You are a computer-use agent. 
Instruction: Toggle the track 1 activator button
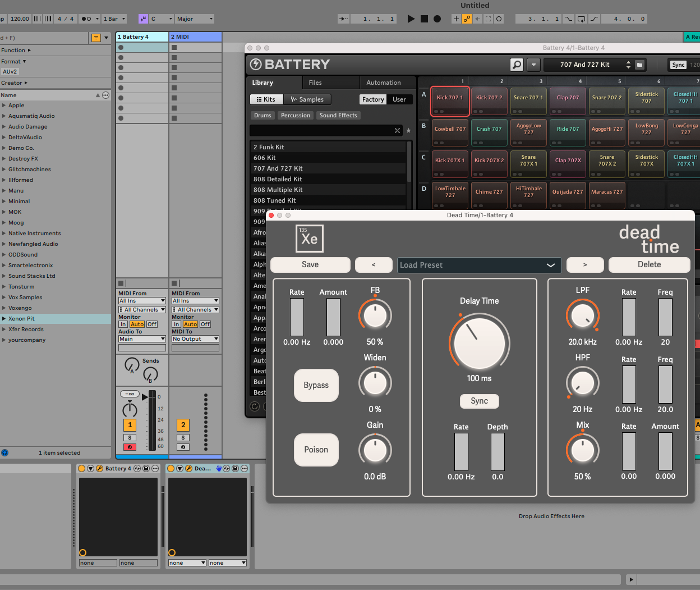130,425
